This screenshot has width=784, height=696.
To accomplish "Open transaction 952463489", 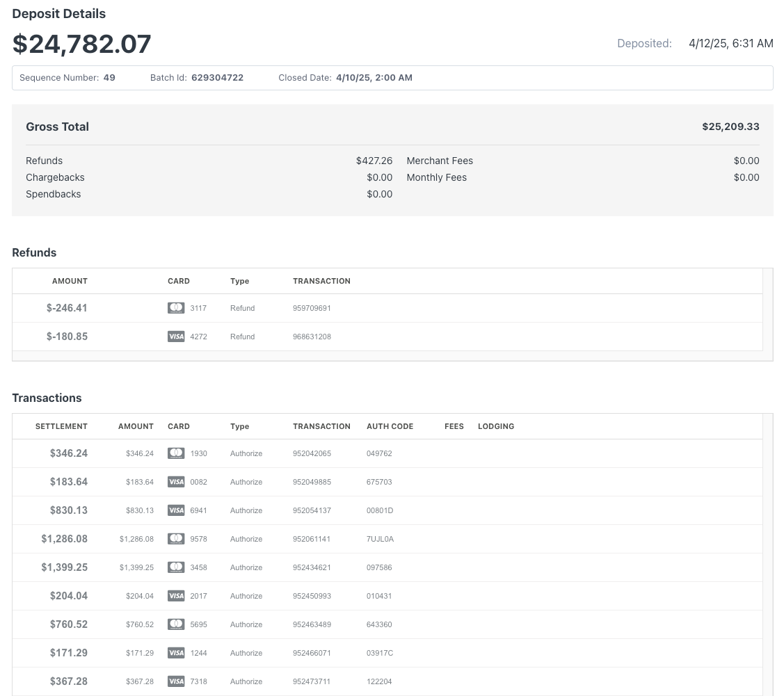I will (312, 624).
